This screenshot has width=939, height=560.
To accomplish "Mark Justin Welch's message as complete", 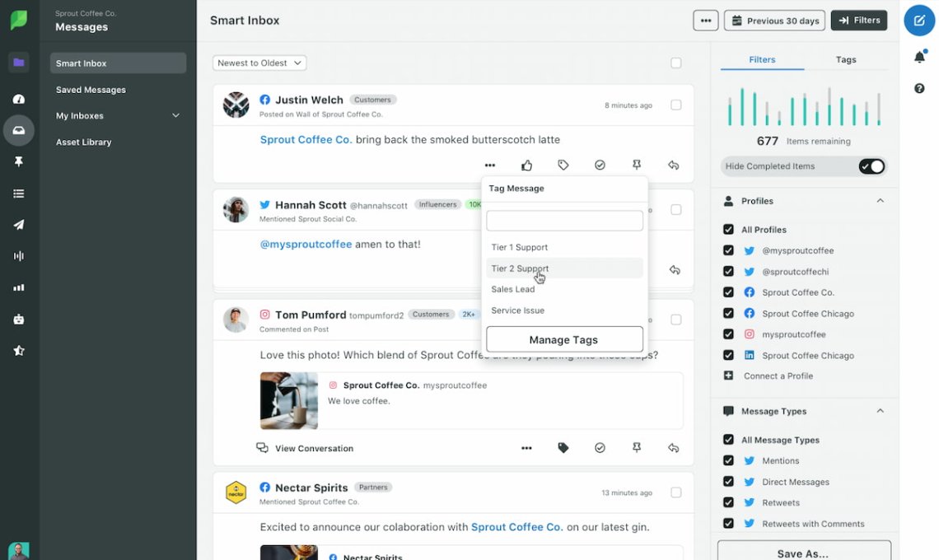I will 600,166.
